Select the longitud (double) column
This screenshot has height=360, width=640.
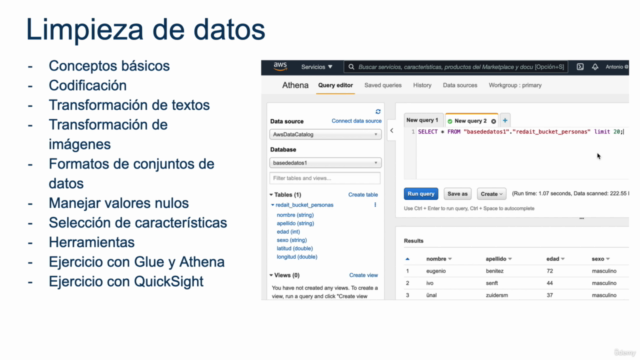click(297, 257)
